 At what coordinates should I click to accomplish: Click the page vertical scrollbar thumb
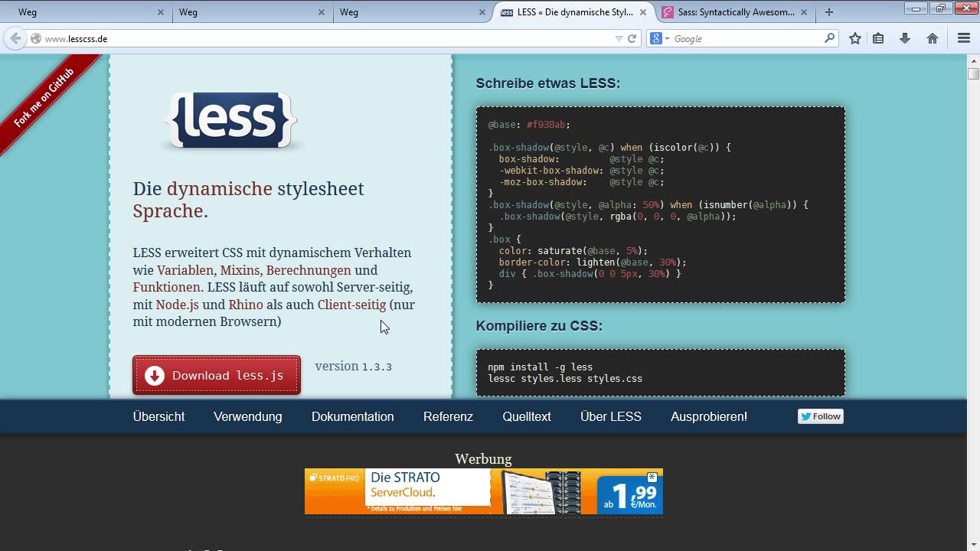(974, 73)
